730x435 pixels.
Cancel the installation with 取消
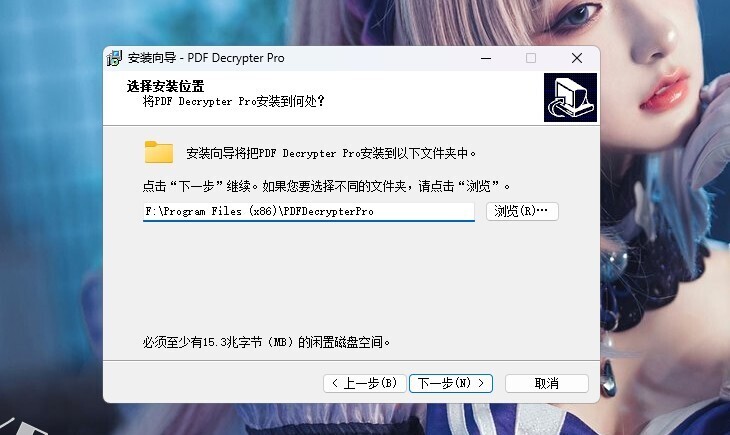[x=547, y=383]
